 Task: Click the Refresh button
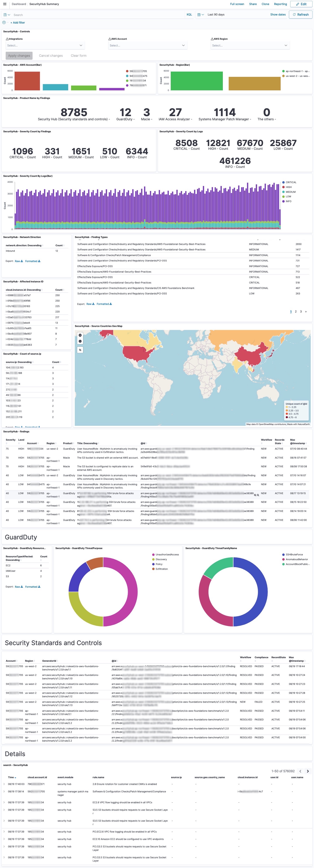point(300,14)
